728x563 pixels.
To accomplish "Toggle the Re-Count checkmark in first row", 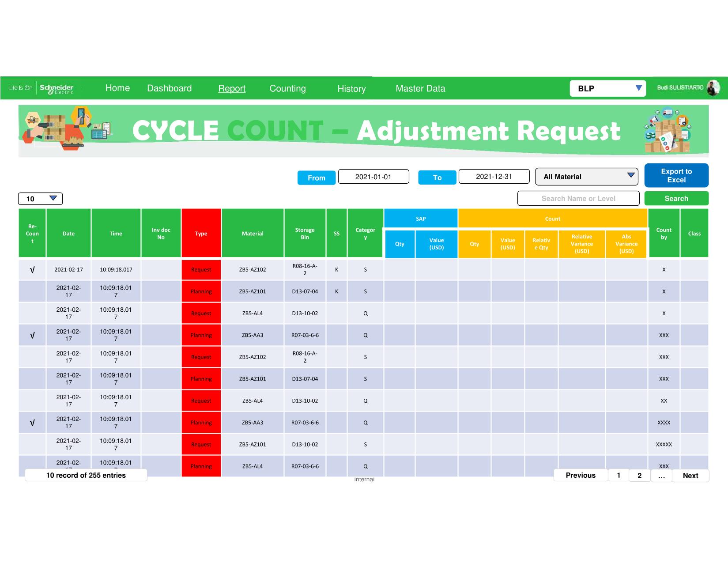I will [x=32, y=270].
